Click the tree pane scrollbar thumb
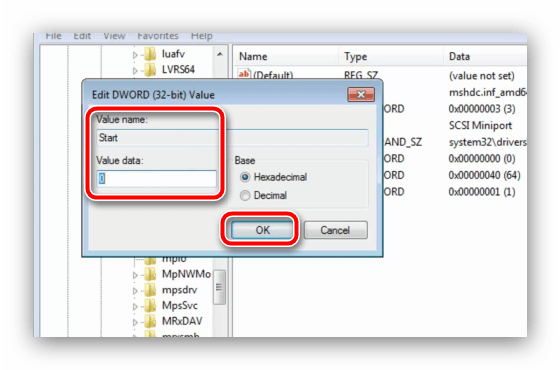 point(219,287)
